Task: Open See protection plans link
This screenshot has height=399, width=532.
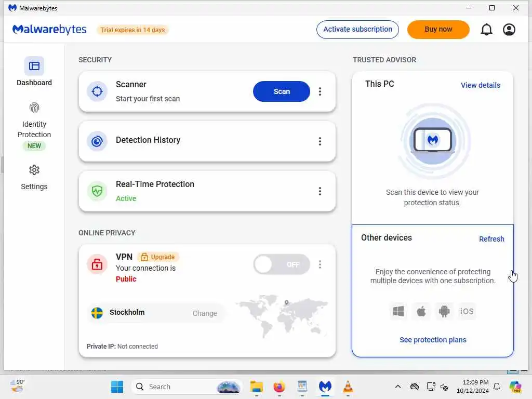Action: click(x=433, y=340)
